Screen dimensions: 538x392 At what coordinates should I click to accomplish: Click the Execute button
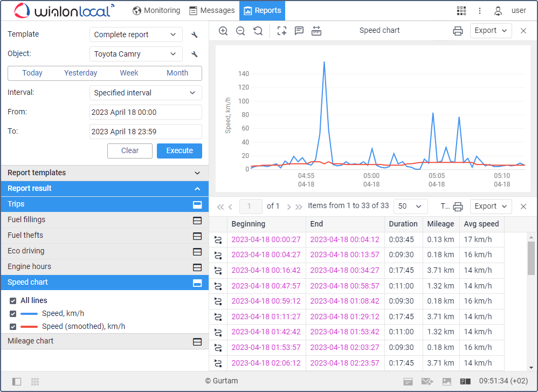tap(180, 150)
